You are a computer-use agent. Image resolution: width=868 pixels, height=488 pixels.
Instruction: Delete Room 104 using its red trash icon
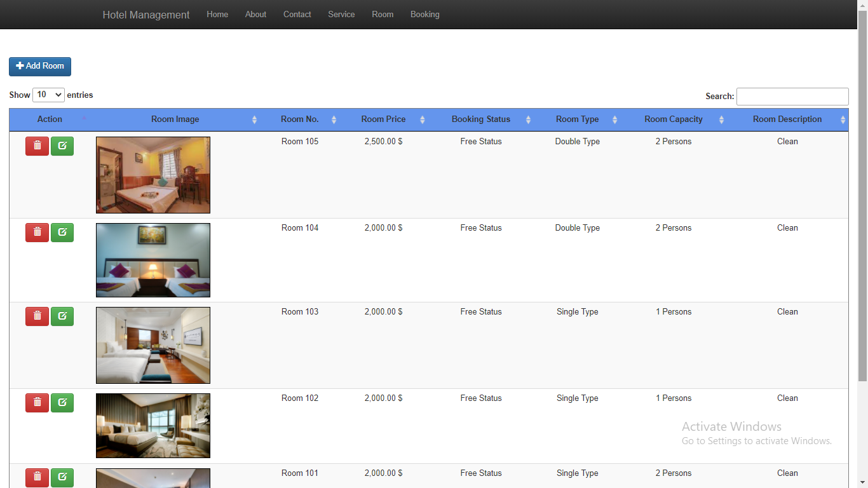pos(37,232)
